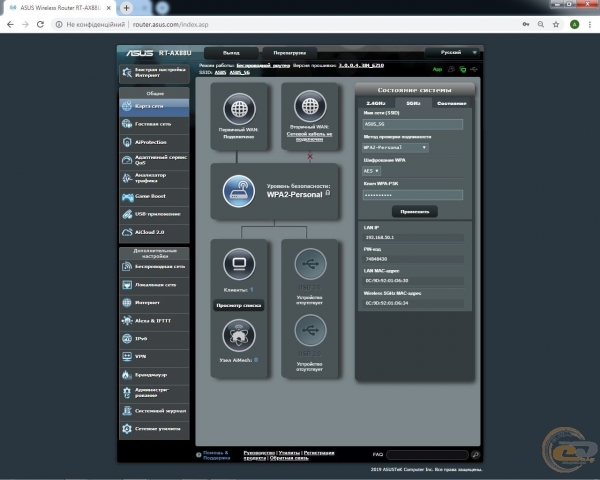Click the green network clients status icon

click(x=463, y=69)
